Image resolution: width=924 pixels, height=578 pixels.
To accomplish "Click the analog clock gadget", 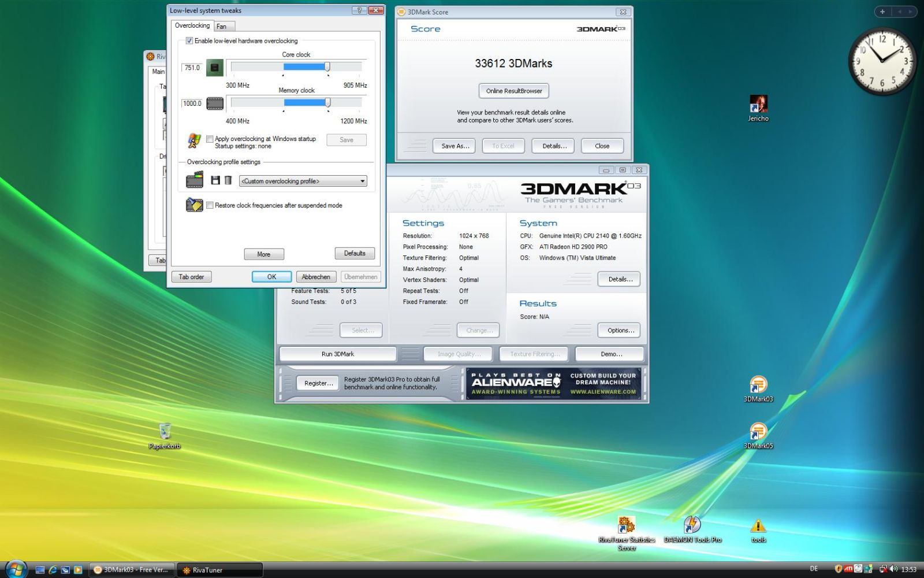I will click(x=882, y=61).
